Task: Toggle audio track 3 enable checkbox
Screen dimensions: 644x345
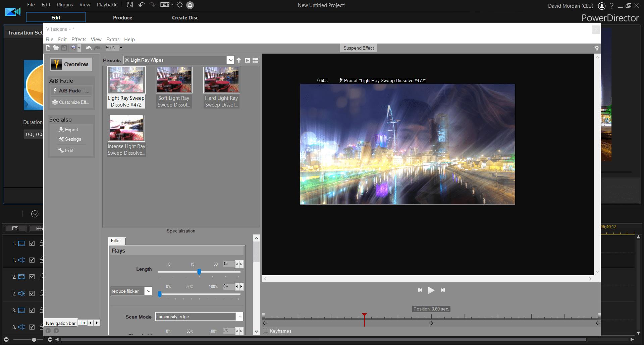Action: coord(32,327)
